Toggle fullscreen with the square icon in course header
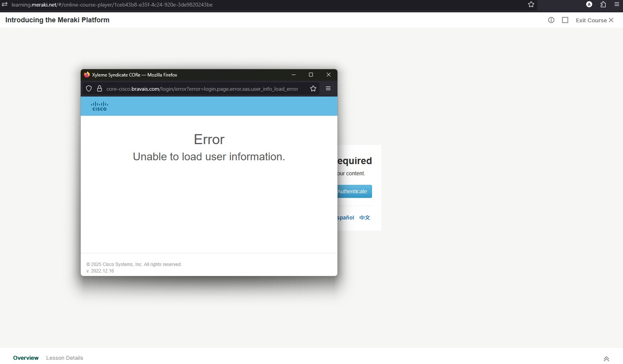The height and width of the screenshot is (364, 623). [565, 20]
